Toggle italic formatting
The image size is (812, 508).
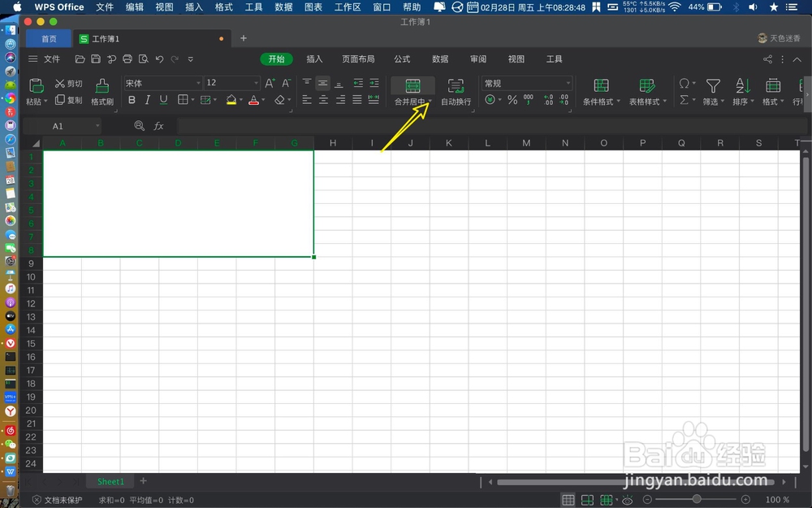coord(148,99)
